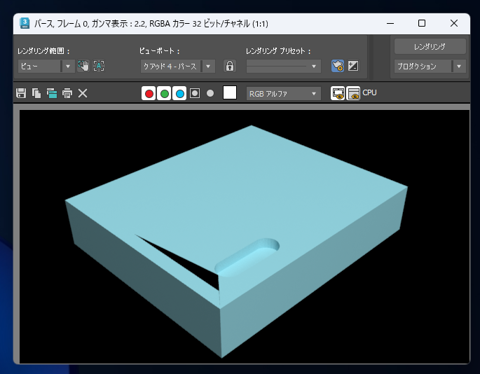The width and height of the screenshot is (480, 374).
Task: Expand the viewport dropdown arrow
Action: [x=208, y=66]
